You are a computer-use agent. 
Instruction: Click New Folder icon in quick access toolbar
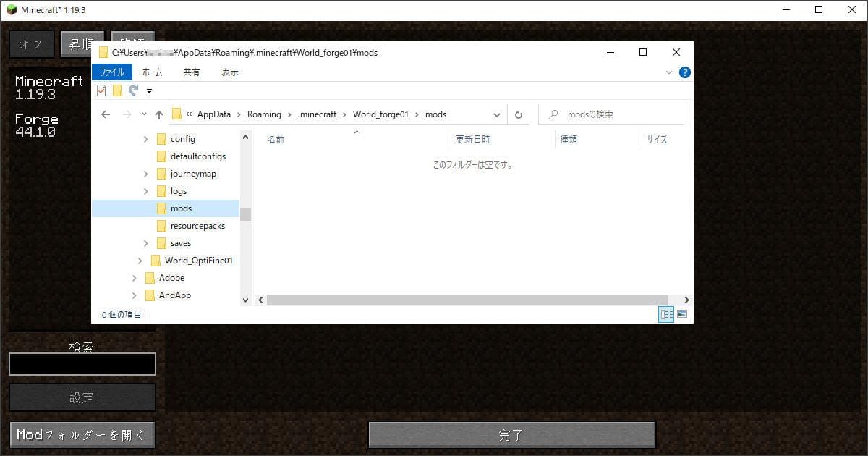tap(117, 90)
